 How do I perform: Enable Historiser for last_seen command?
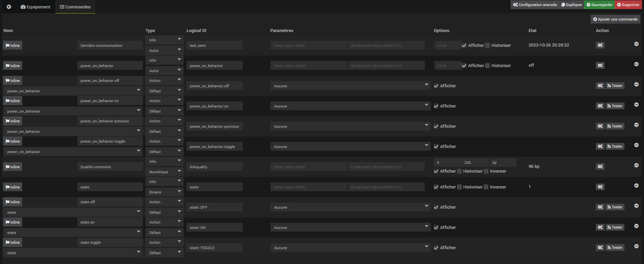tap(487, 46)
